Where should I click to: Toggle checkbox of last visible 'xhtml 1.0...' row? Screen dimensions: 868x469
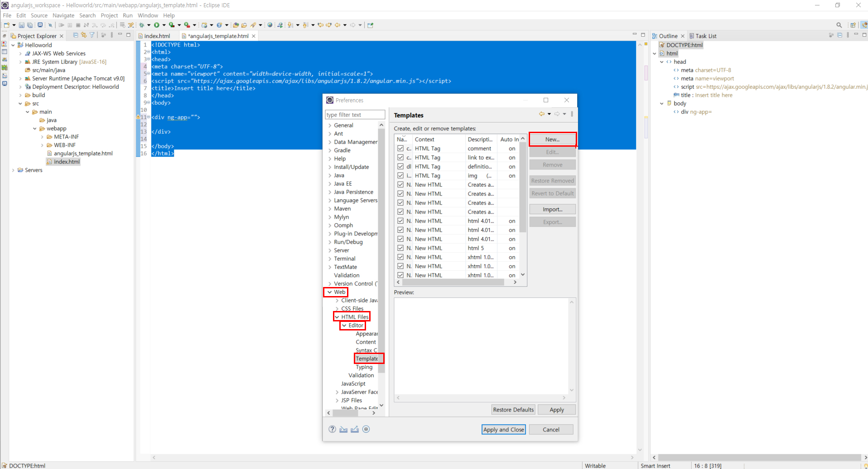(400, 275)
